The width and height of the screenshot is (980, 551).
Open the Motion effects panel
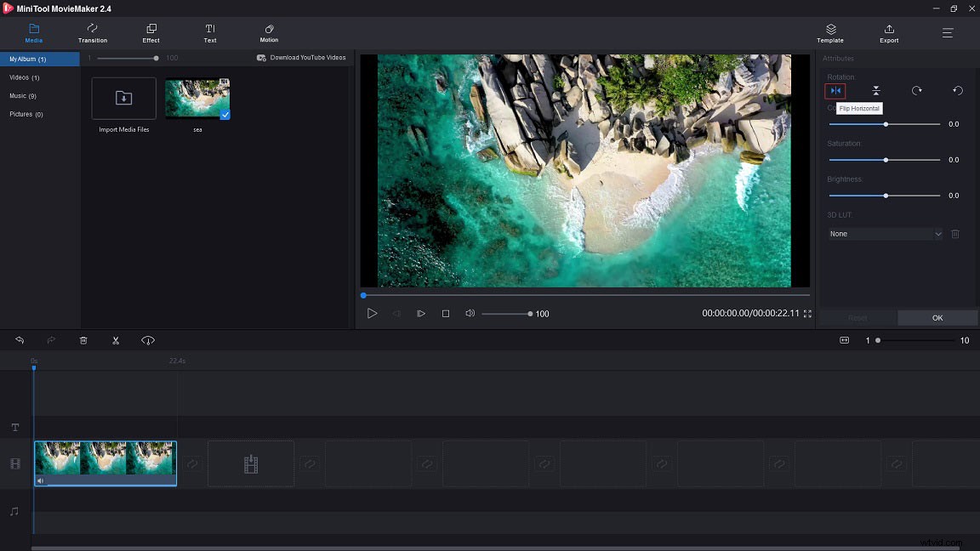(268, 34)
